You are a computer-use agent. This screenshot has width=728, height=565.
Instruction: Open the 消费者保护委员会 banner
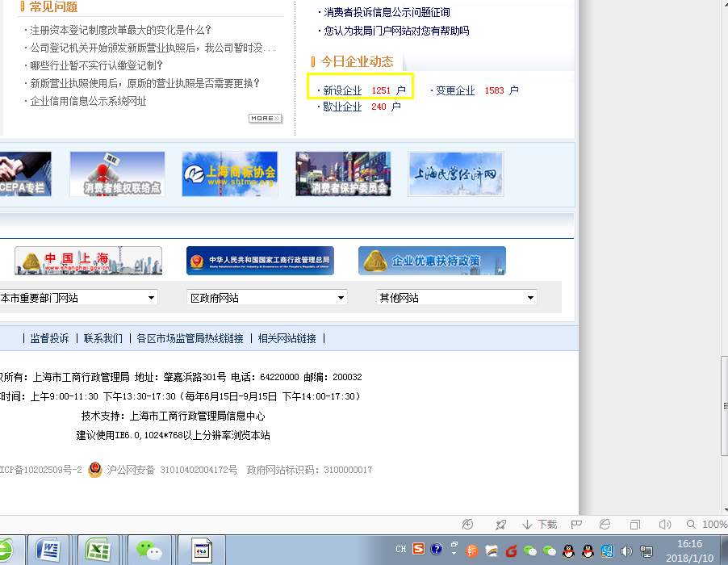click(x=343, y=174)
